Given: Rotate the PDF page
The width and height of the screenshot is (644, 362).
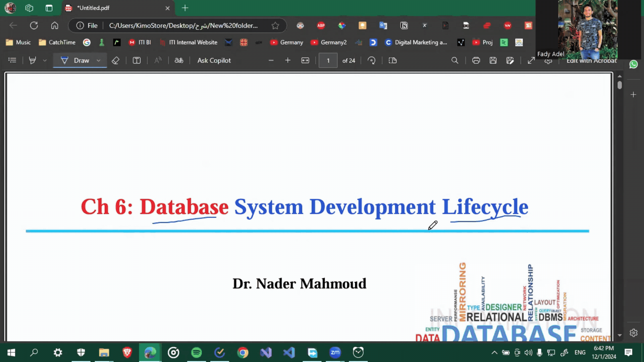Looking at the screenshot, I should pyautogui.click(x=371, y=60).
